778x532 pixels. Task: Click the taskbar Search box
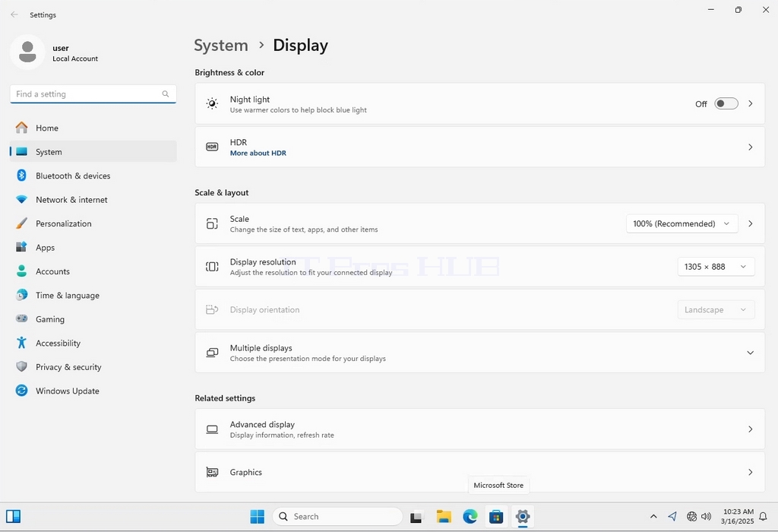[x=337, y=517]
